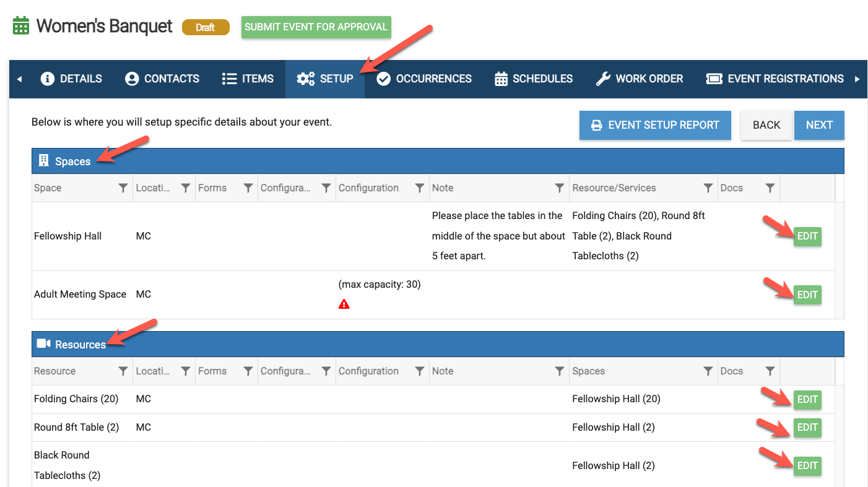Filter the Resource/Services column
The width and height of the screenshot is (868, 487).
[x=708, y=188]
